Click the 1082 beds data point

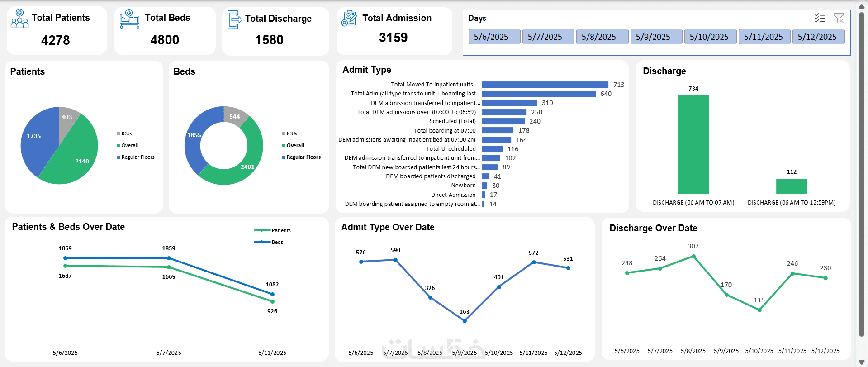pos(272,294)
